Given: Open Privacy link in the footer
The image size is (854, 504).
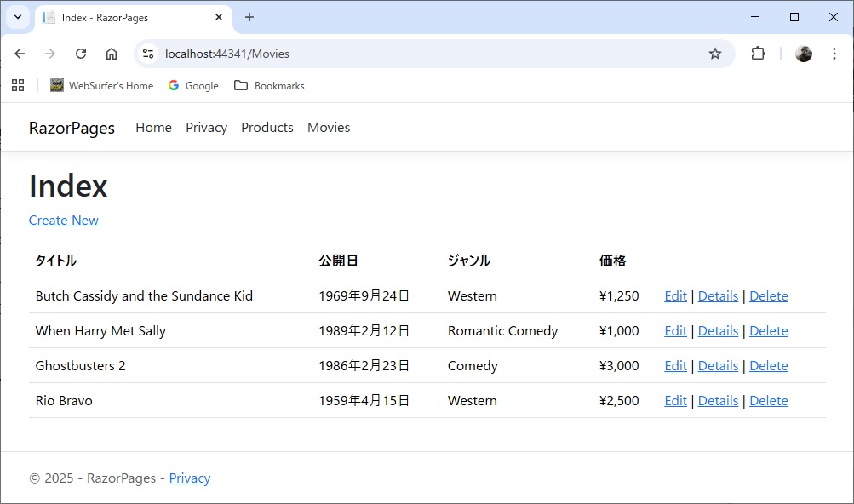Looking at the screenshot, I should click(189, 478).
